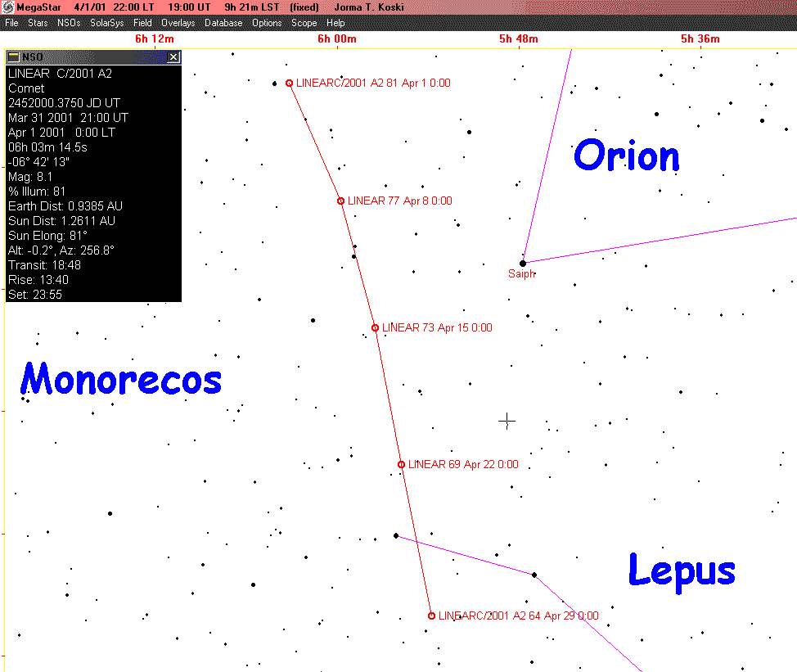Select the comet marker for Apr 29 0:00

click(431, 616)
